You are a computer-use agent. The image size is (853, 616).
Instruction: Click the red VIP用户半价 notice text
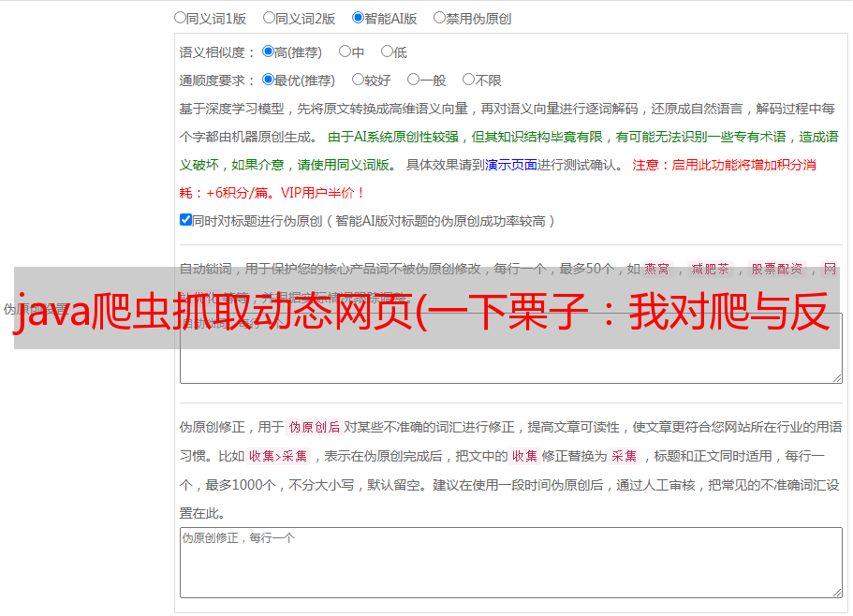322,193
